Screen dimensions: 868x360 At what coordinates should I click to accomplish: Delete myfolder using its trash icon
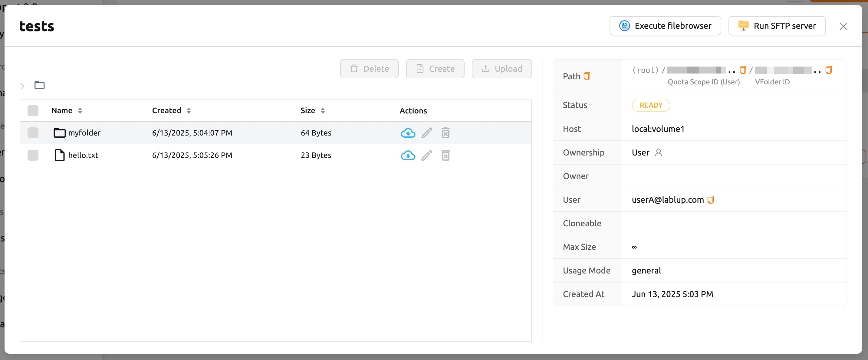click(446, 133)
